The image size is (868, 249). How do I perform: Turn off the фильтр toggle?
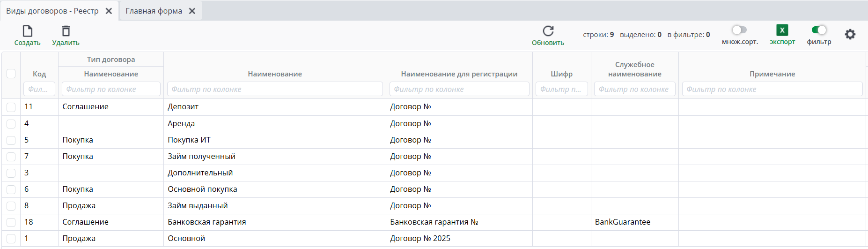(x=819, y=30)
